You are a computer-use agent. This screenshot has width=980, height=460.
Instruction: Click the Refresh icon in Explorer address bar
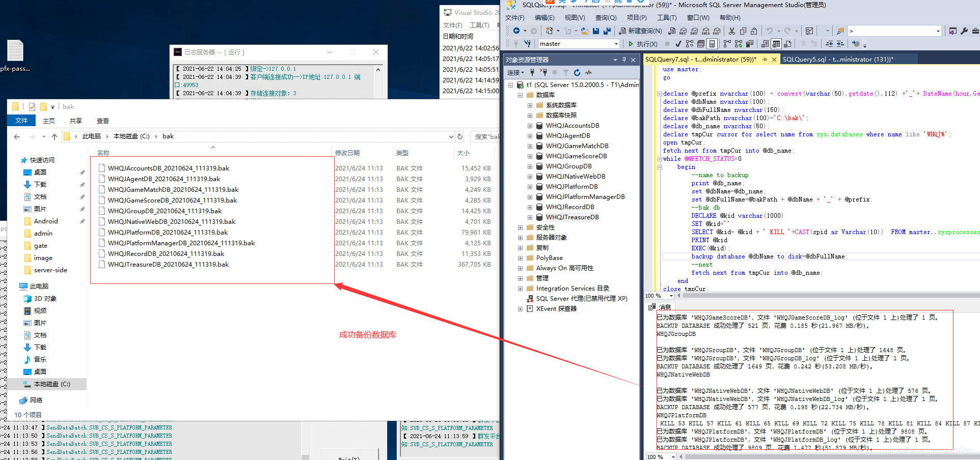(460, 136)
